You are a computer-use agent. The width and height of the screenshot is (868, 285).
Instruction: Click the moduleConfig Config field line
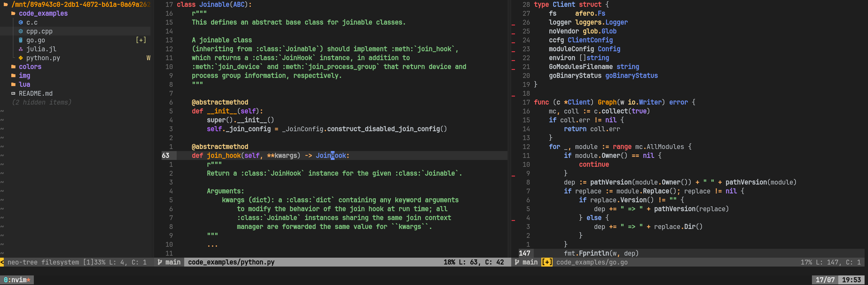point(584,49)
